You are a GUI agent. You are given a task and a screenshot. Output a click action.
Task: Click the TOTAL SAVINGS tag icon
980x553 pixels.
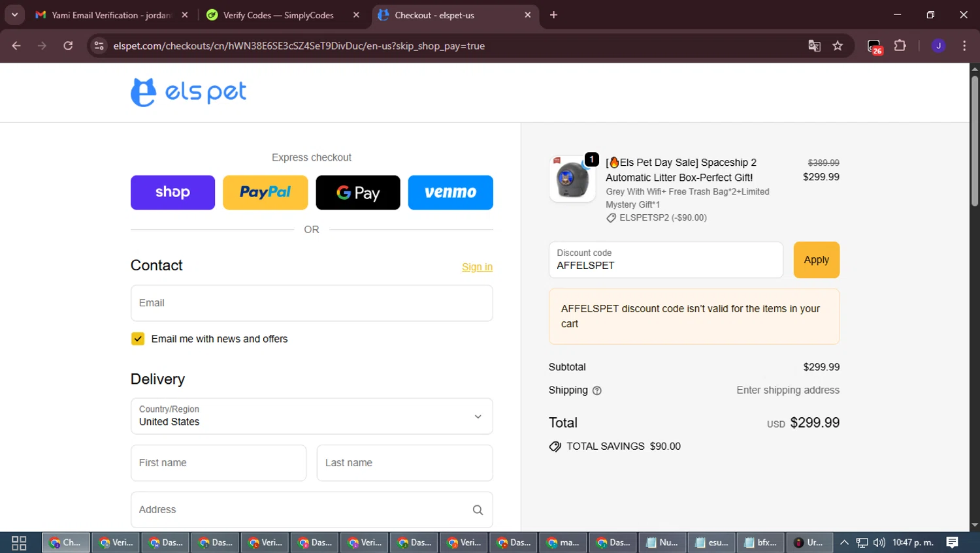[x=555, y=447]
